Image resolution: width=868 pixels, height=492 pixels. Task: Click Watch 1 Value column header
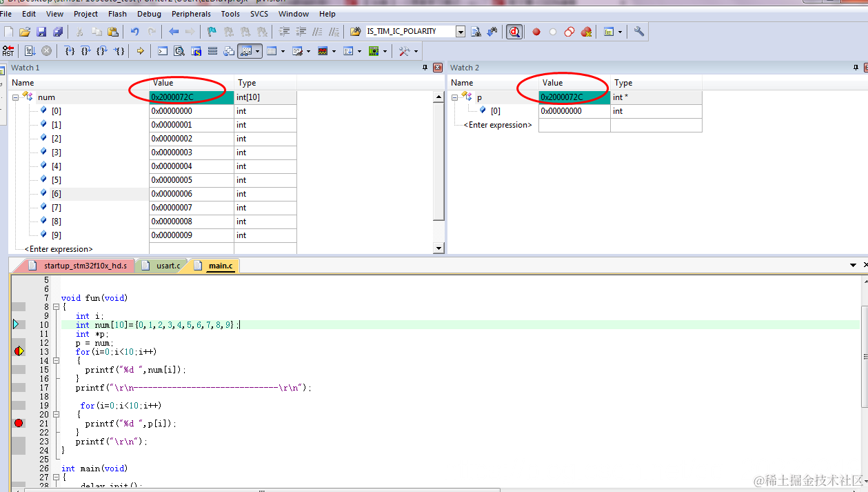coord(192,83)
